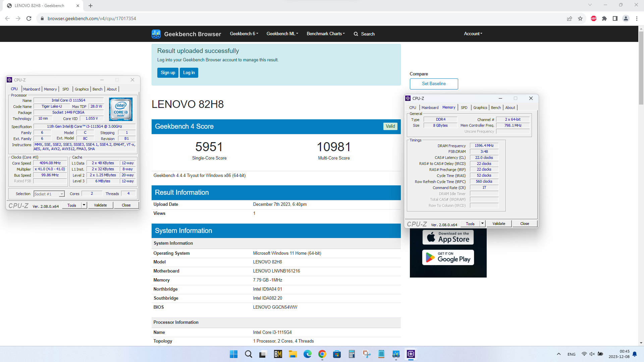Click Close button in right CPU-Z window
Screen dimensions: 644x362
pos(525,224)
